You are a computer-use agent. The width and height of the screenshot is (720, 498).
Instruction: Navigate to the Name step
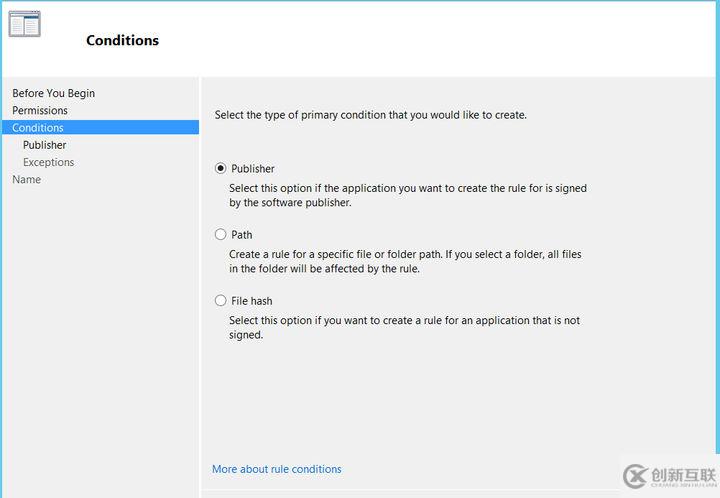click(x=27, y=179)
